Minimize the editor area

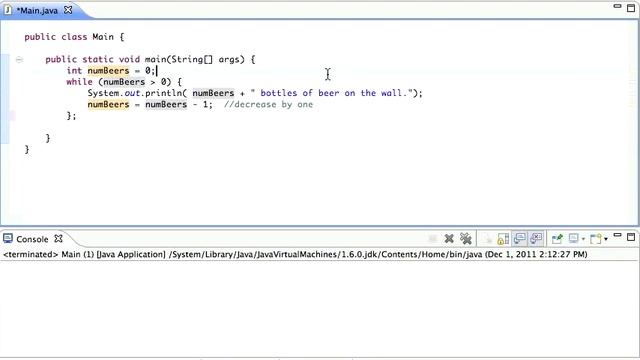[618, 6]
